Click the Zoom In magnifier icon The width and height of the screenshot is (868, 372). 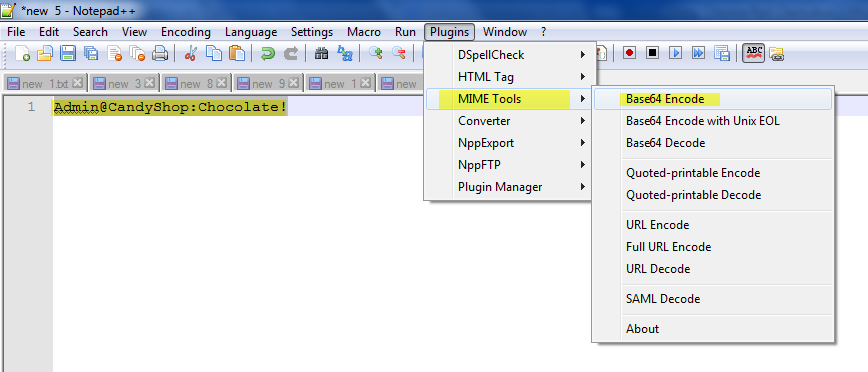376,53
